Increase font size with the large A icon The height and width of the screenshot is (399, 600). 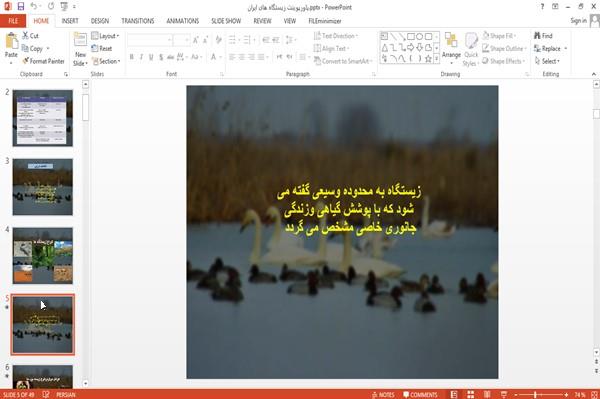pyautogui.click(x=196, y=40)
